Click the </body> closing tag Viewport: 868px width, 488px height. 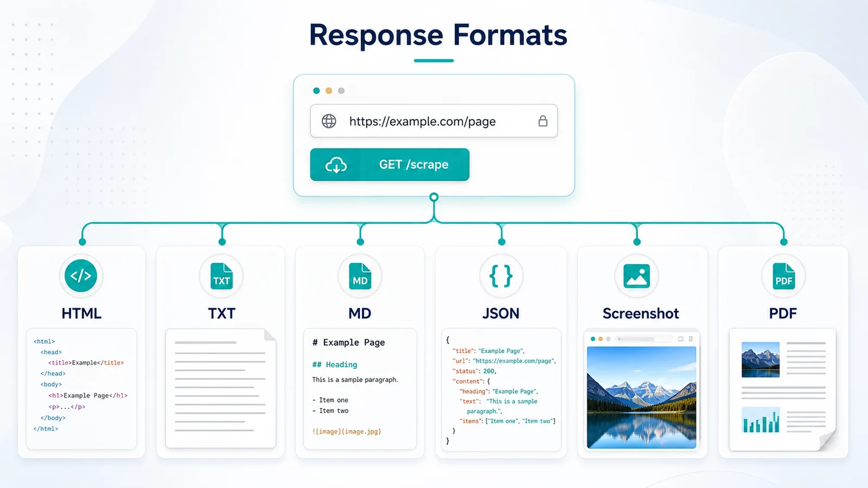point(53,418)
